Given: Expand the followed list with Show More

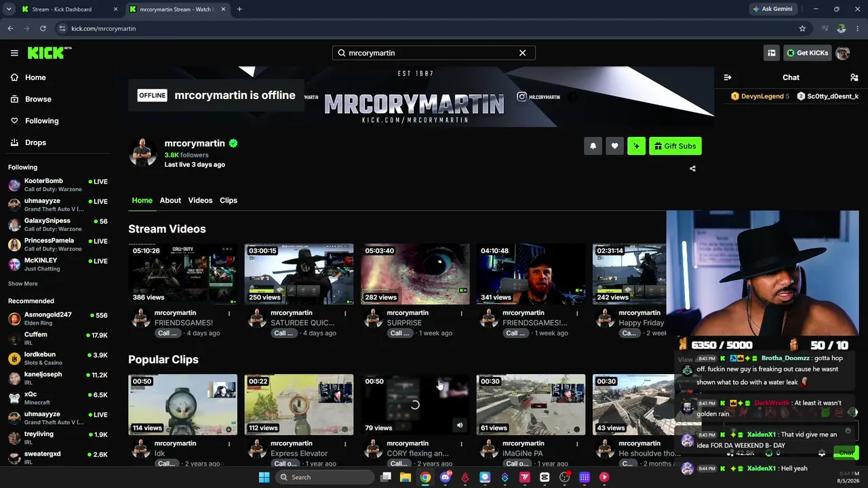Looking at the screenshot, I should [23, 284].
